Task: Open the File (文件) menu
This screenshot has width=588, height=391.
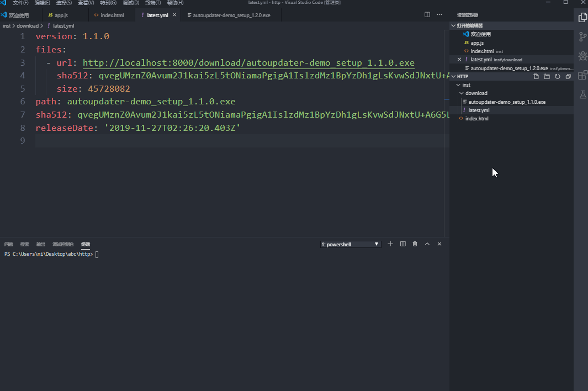Action: 20,3
